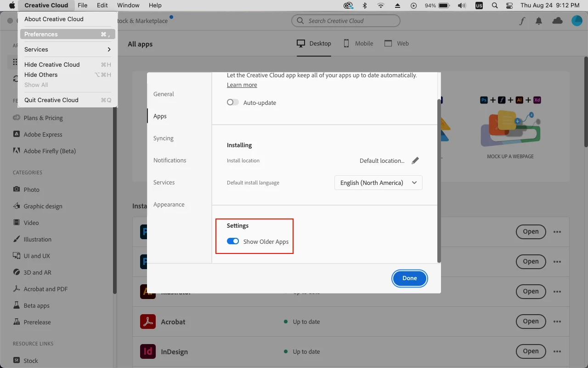Open Control Center in menu bar
Viewport: 588px width, 368px height.
click(x=509, y=6)
